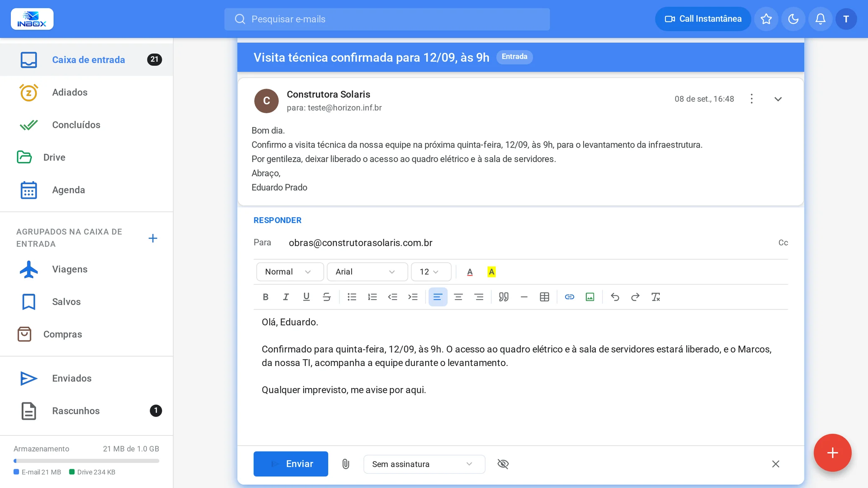Insert a numbered list
This screenshot has width=868, height=488.
tap(373, 297)
